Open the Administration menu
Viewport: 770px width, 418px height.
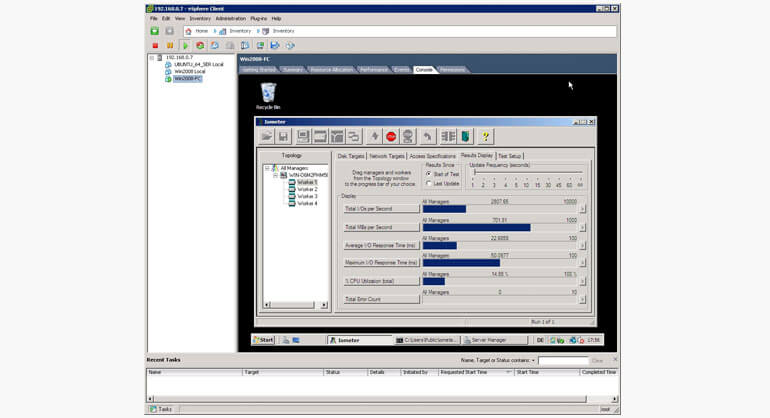[x=230, y=18]
